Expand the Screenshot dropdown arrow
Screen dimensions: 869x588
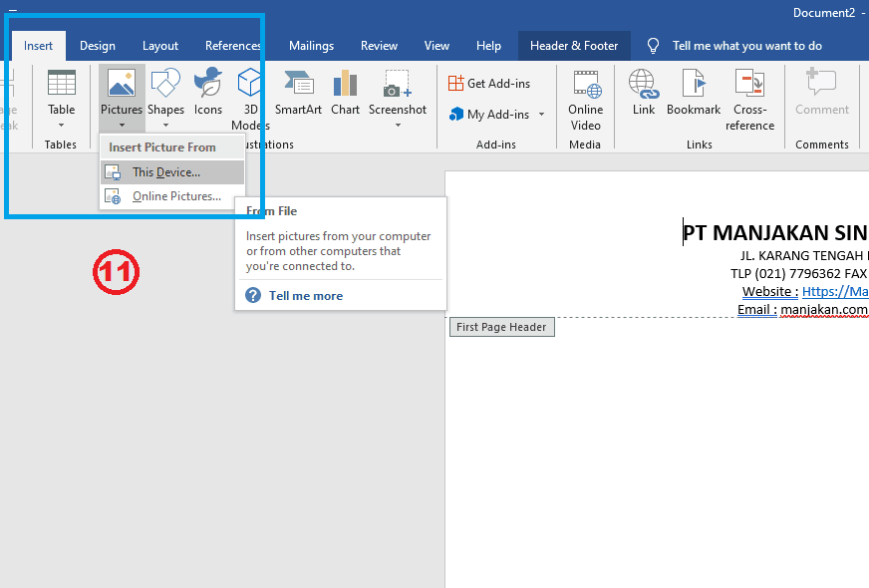tap(398, 126)
